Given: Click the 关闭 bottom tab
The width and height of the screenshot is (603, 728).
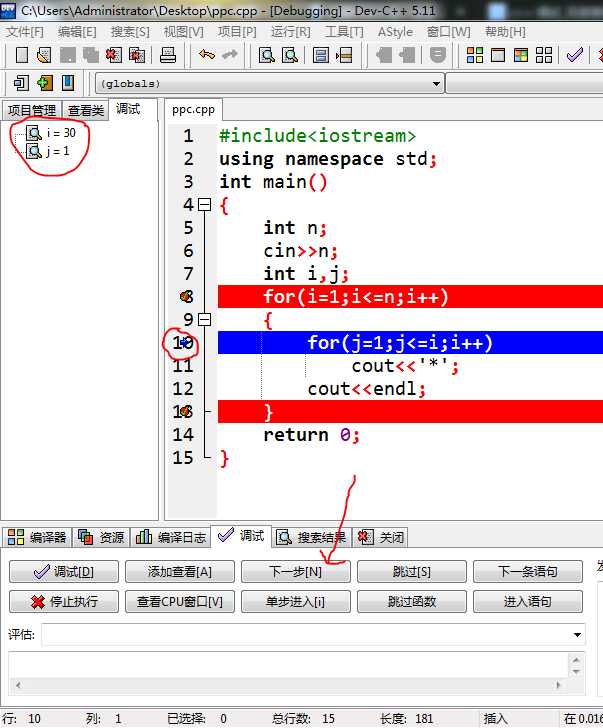Looking at the screenshot, I should pos(381,537).
